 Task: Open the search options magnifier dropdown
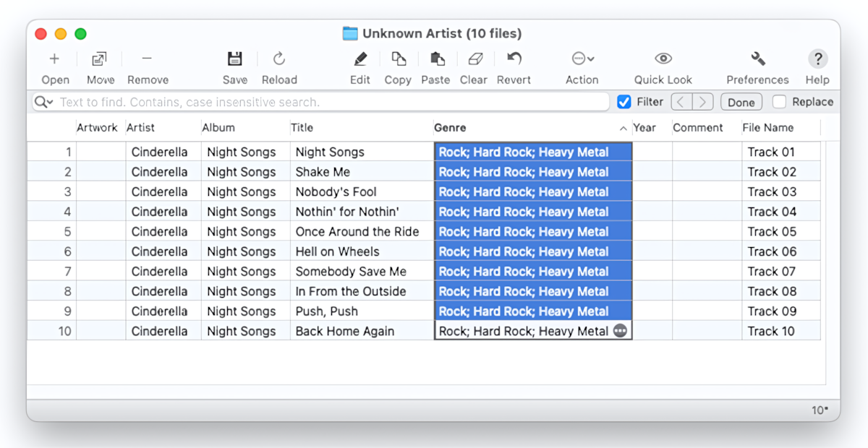pos(44,102)
